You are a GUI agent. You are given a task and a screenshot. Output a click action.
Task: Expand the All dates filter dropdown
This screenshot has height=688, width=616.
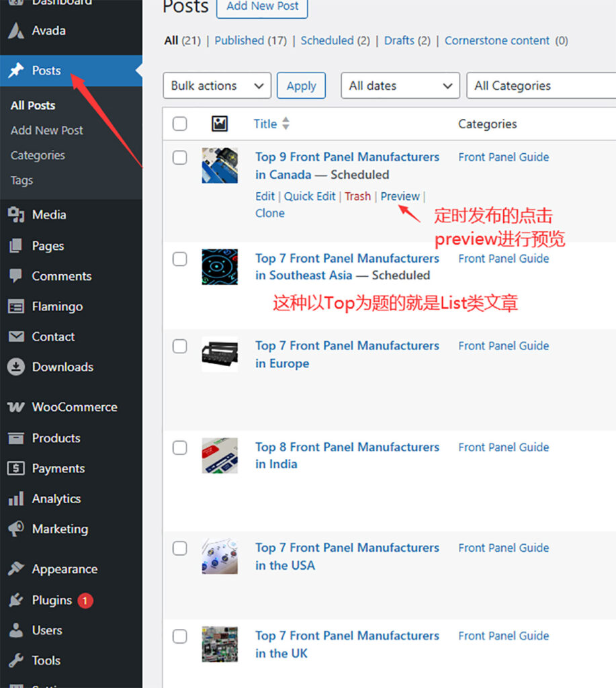click(x=400, y=86)
